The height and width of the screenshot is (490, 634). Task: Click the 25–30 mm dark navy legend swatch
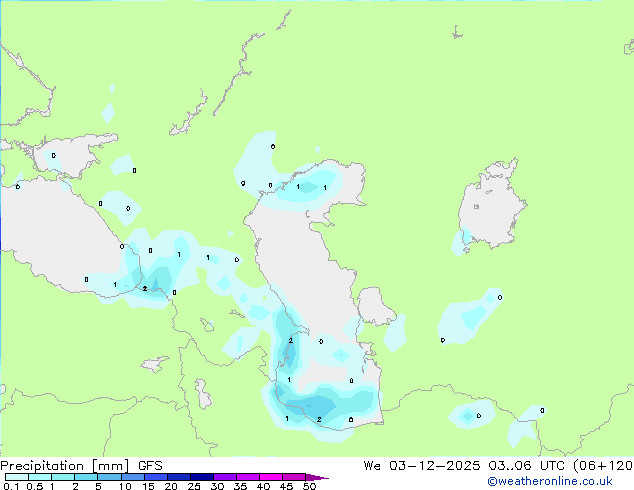click(202, 477)
